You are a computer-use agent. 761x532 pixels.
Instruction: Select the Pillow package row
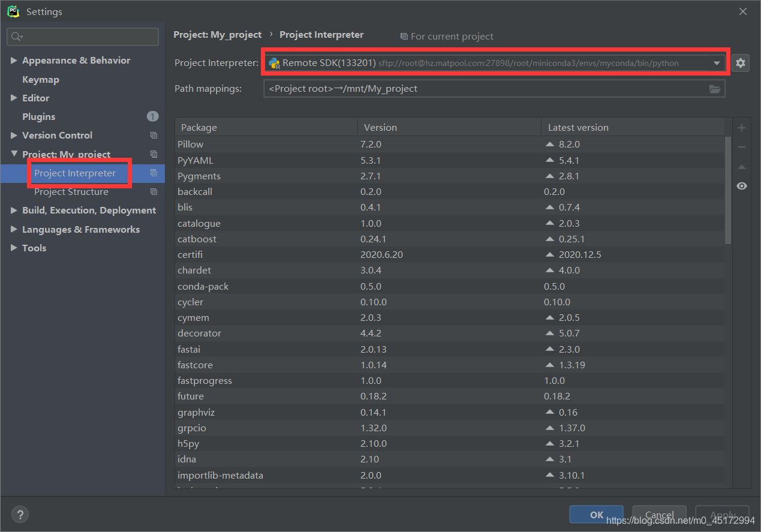(x=449, y=145)
